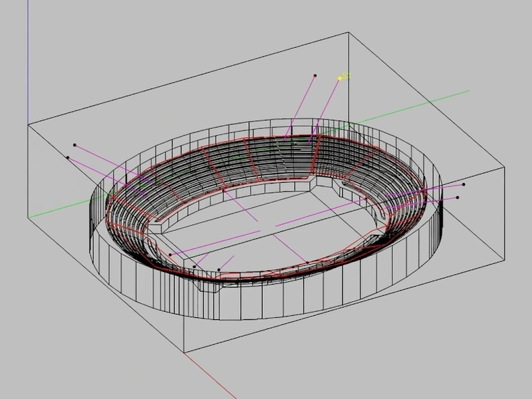Screen dimensions: 532x399
Task: Select the bounding box right upper corner
Action: pyautogui.click(x=505, y=168)
